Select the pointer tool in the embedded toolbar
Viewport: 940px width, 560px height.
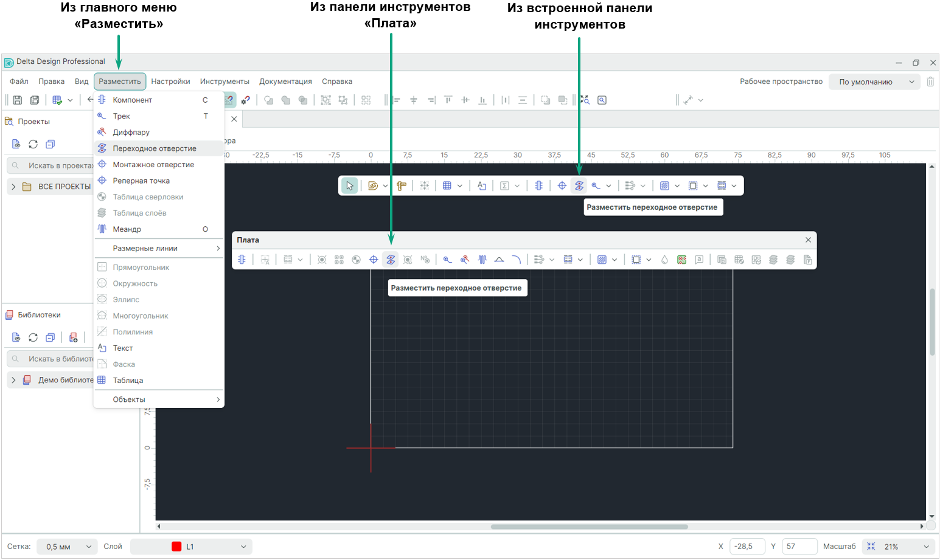tap(349, 186)
